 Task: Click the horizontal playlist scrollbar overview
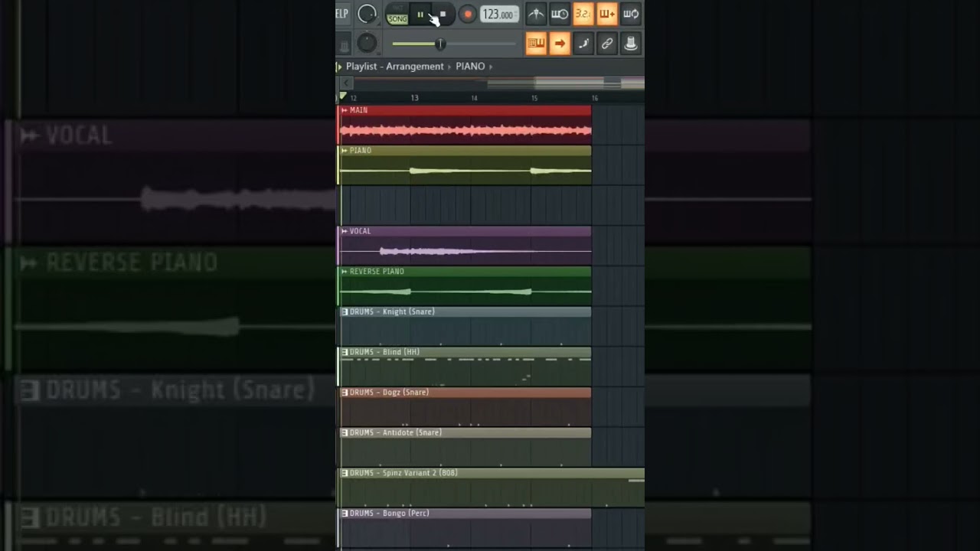click(498, 83)
